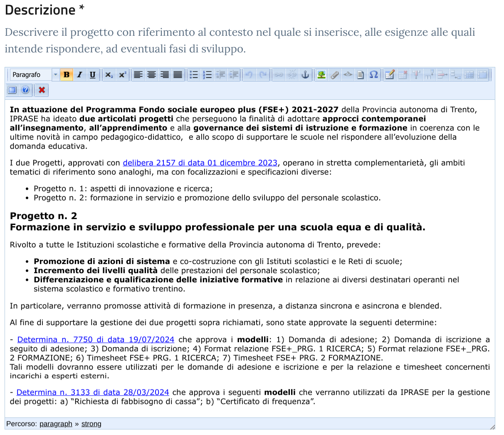The image size is (504, 435).
Task: Justify the text alignment
Action: coord(178,75)
